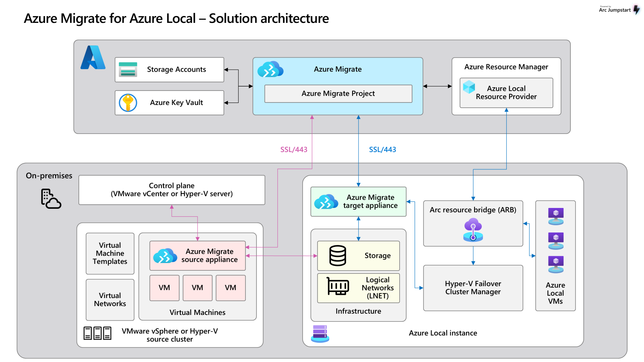Click the Storage label in Infrastructure
The height and width of the screenshot is (362, 644).
pyautogui.click(x=378, y=256)
